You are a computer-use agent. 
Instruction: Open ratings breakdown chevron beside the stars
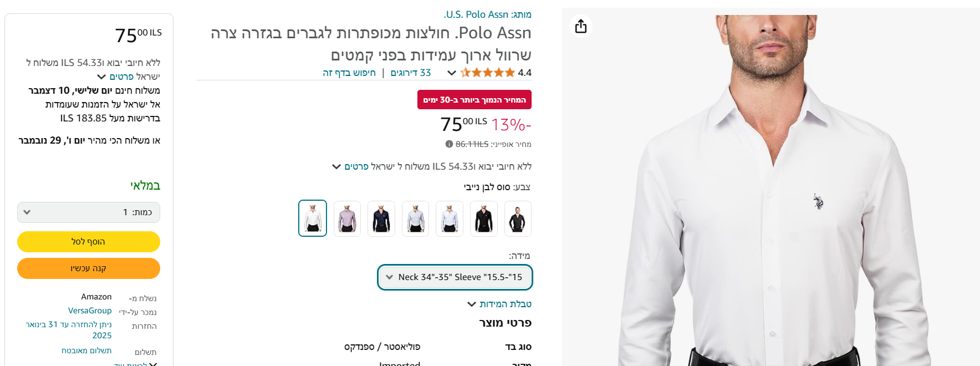452,73
